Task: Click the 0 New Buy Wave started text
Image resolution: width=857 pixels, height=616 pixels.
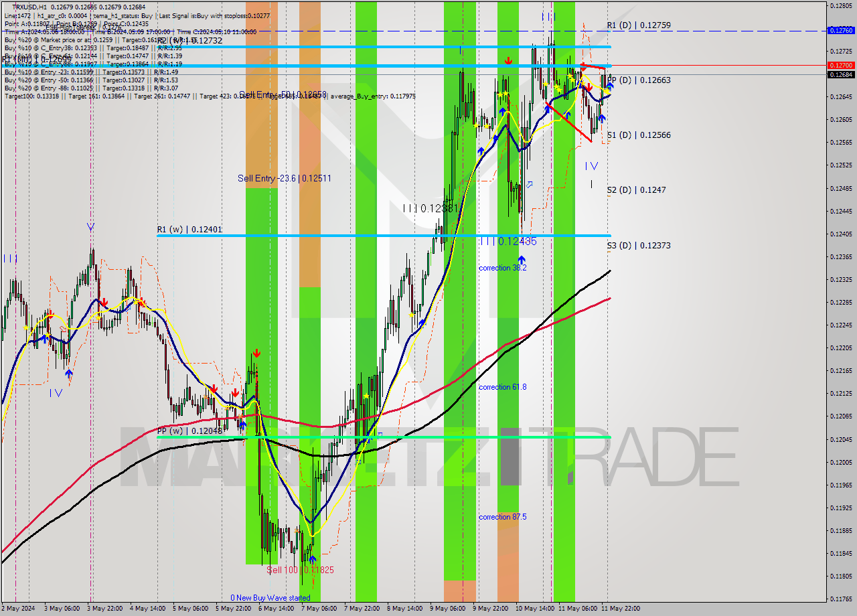Action: click(x=270, y=598)
